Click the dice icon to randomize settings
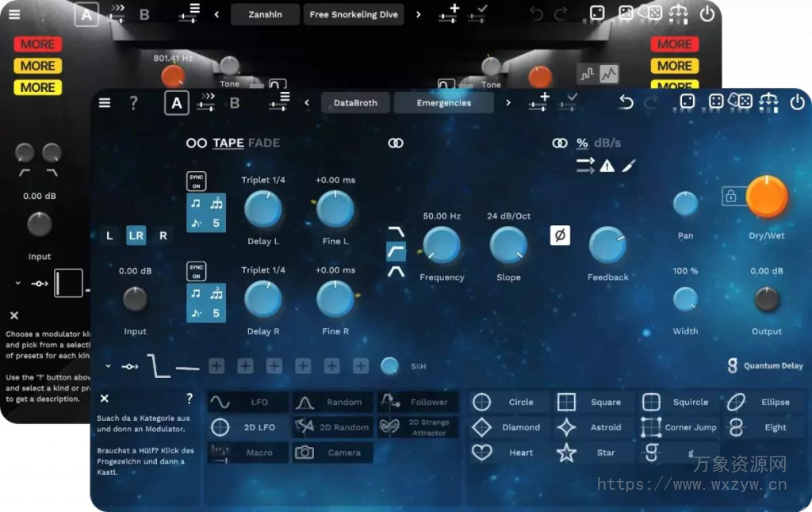This screenshot has width=812, height=512. coord(688,102)
